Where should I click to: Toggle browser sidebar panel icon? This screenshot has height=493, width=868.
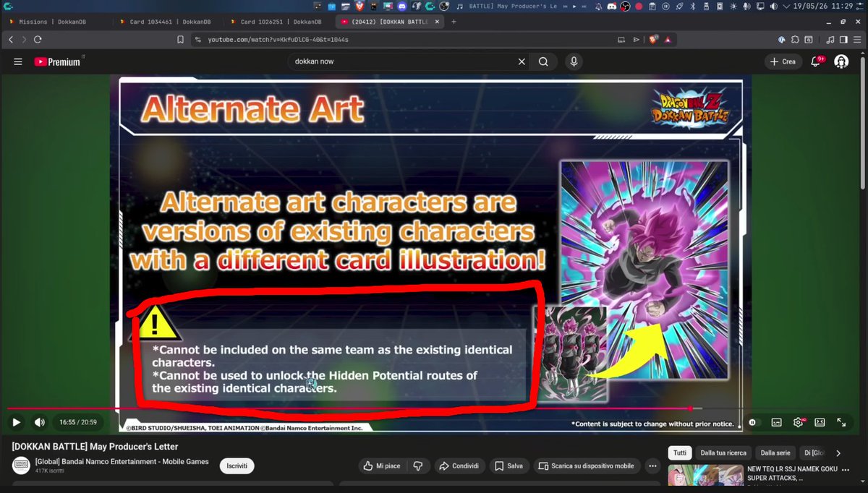pos(845,39)
